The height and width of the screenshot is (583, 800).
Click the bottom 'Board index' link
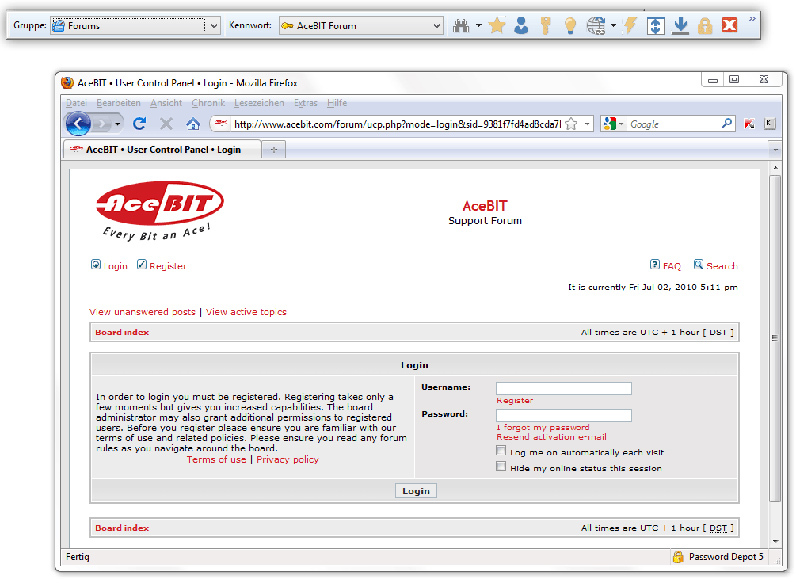tap(122, 528)
